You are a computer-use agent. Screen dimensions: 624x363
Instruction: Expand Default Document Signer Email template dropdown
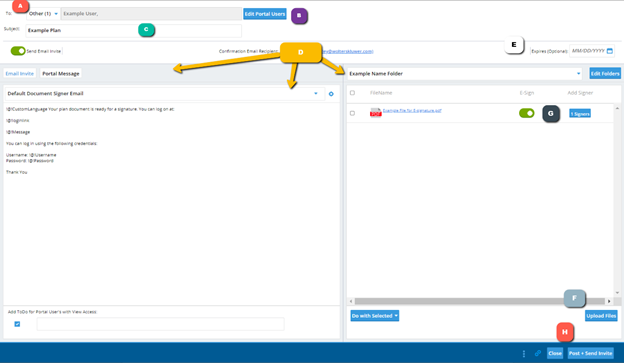(165, 94)
